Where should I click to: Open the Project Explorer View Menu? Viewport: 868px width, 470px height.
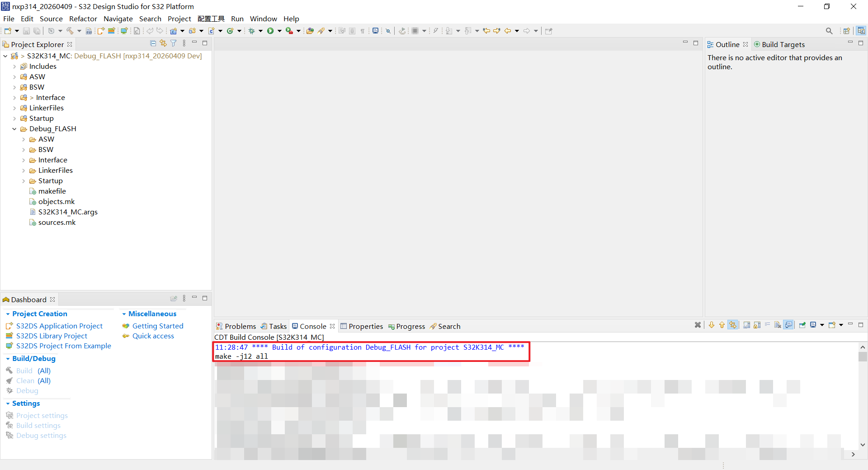coord(184,43)
